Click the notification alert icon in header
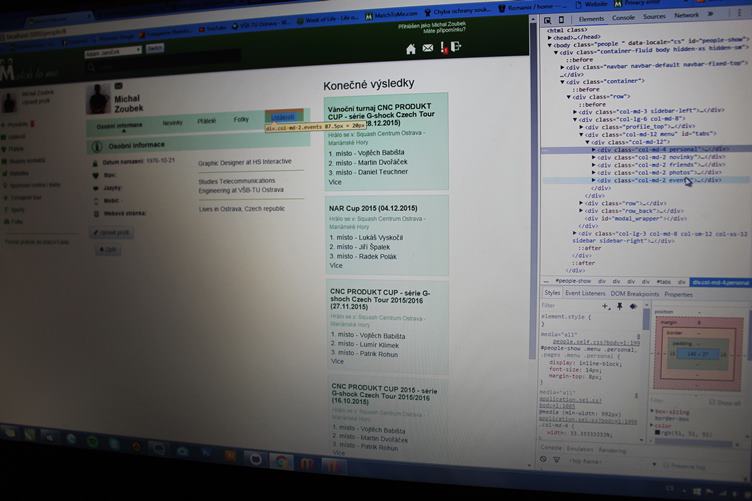 [443, 48]
